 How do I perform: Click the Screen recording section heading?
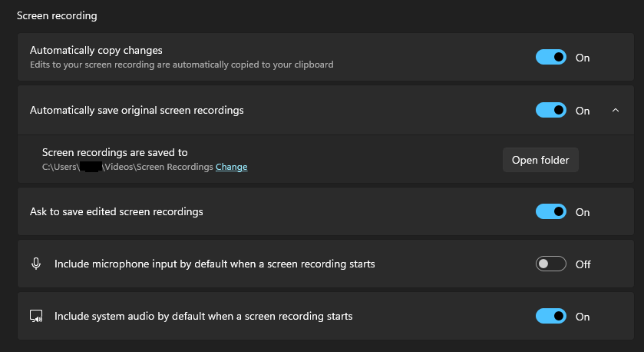(x=57, y=15)
